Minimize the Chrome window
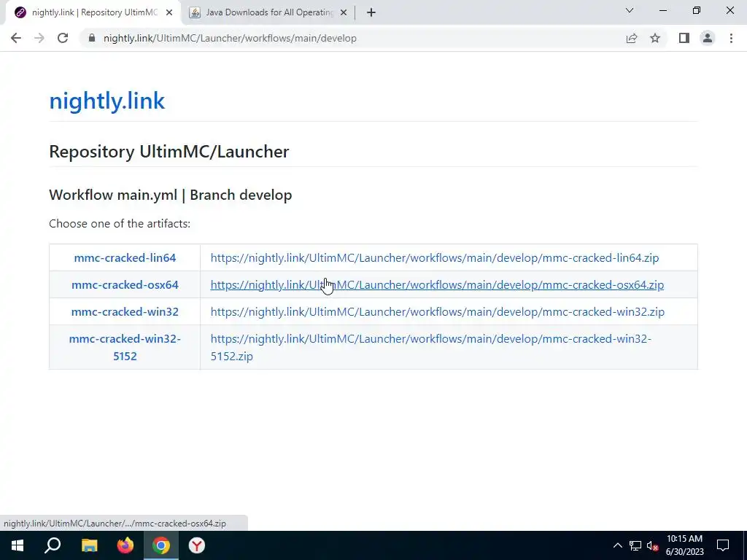The width and height of the screenshot is (747, 560). tap(662, 10)
